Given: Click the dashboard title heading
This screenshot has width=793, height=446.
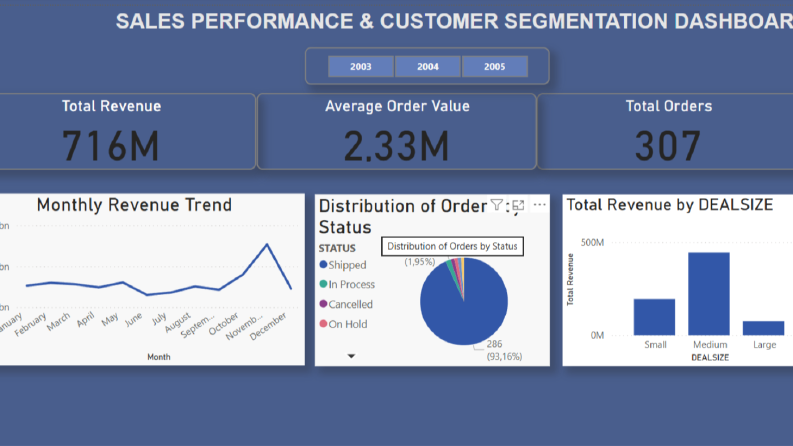Looking at the screenshot, I should click(x=454, y=21).
